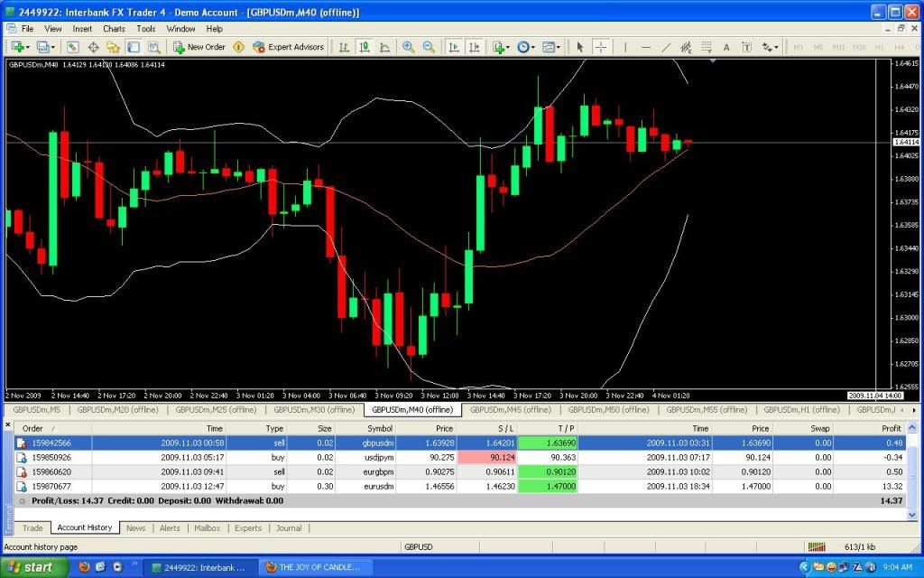Select the trendline drawing tool

click(666, 47)
